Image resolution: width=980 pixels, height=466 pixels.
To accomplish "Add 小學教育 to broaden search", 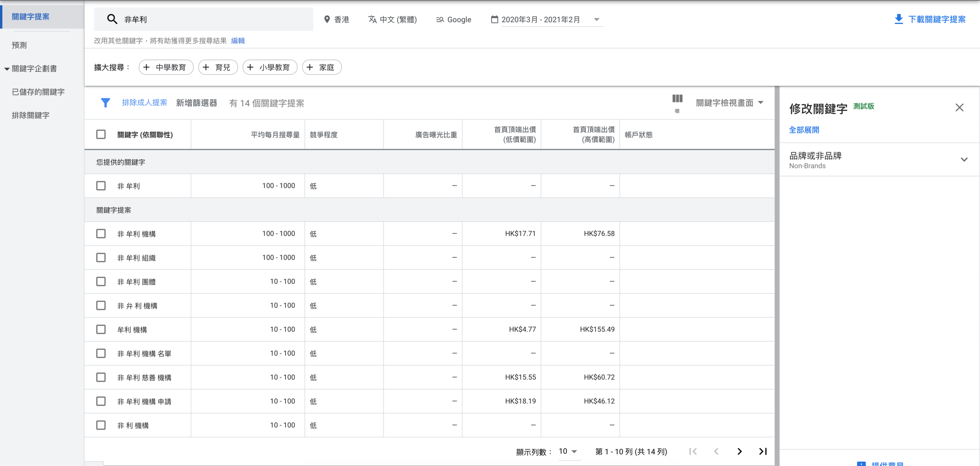I will (270, 67).
